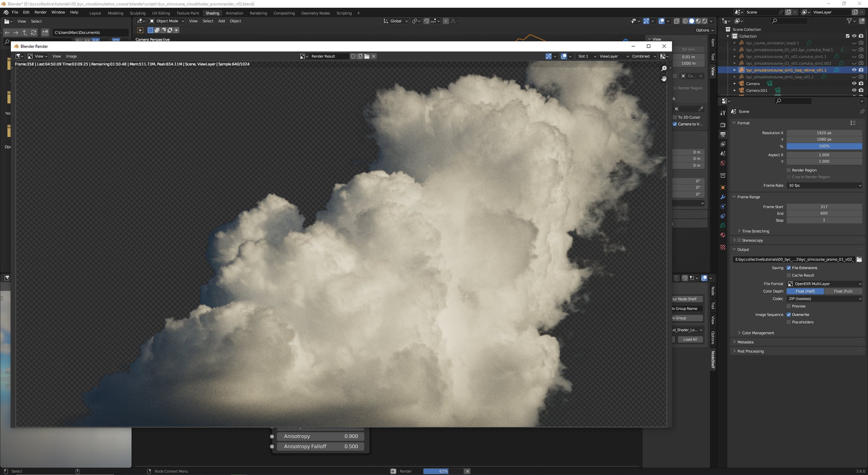The height and width of the screenshot is (475, 868).
Task: Open the Frame Rate 30 fps dropdown
Action: click(824, 185)
